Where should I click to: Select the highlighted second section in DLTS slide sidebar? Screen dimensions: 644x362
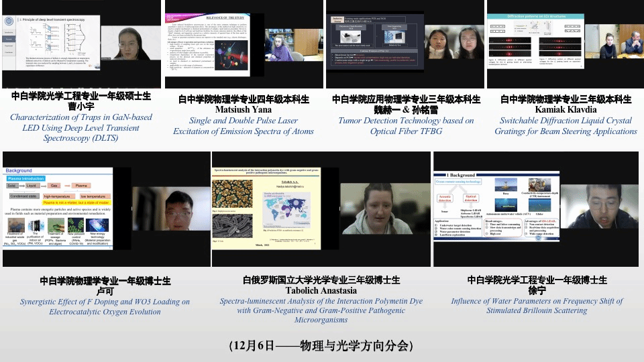coord(9,40)
